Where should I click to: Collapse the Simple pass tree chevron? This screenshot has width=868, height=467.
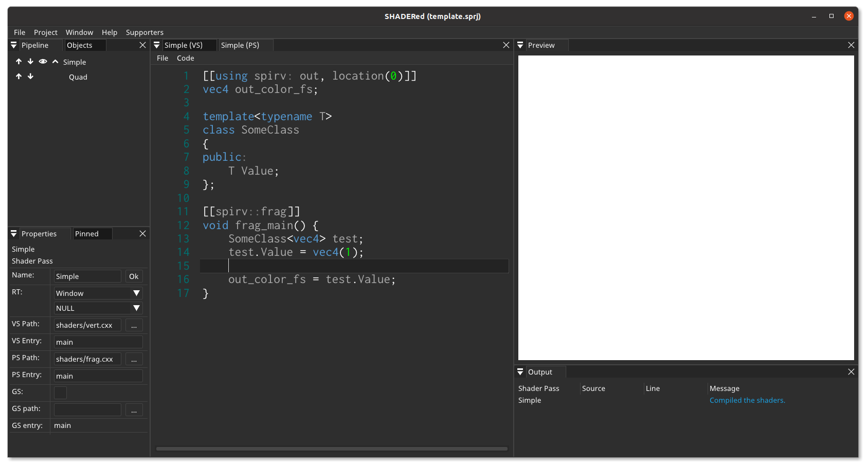tap(55, 62)
